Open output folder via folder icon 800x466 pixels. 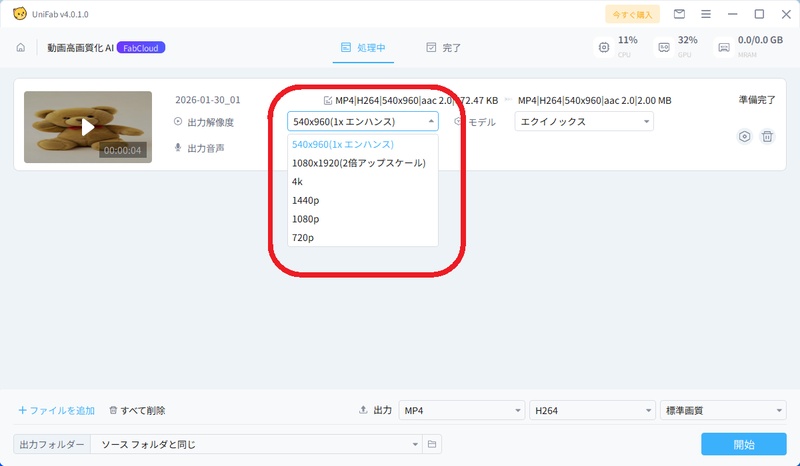click(432, 444)
